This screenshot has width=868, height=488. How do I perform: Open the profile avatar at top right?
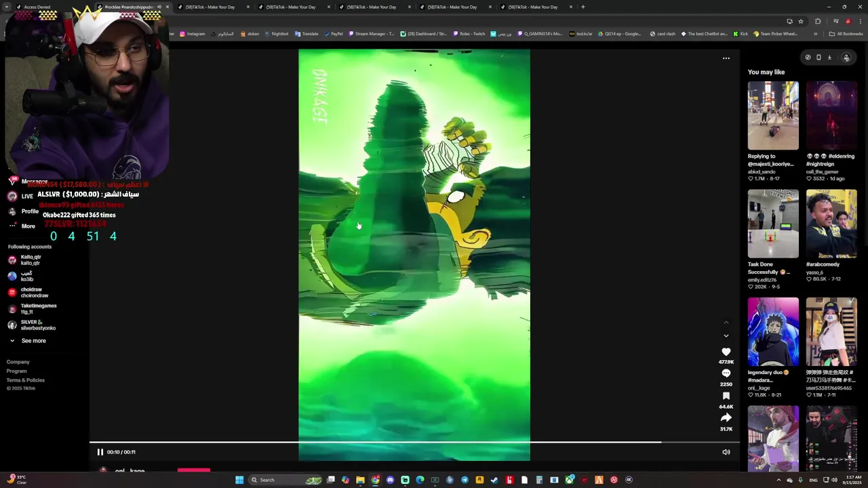846,58
